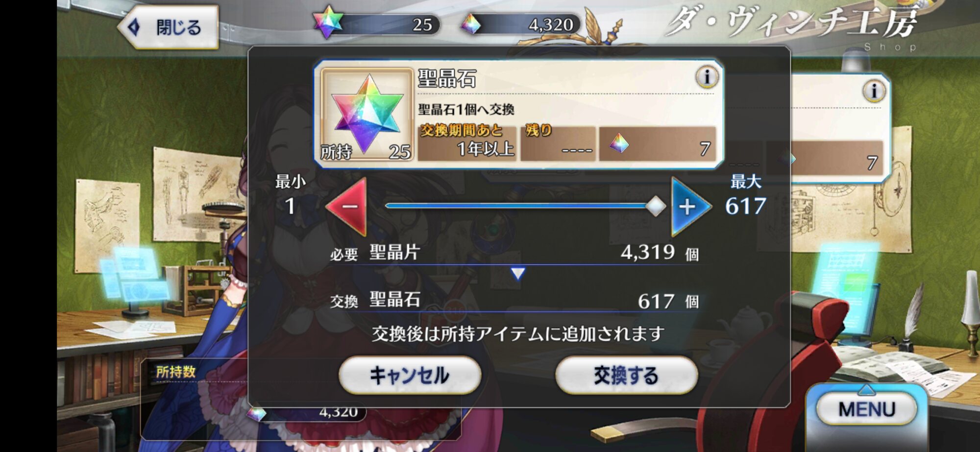
Task: Click the fragment icon beside 4,320 at bottom
Action: click(256, 414)
